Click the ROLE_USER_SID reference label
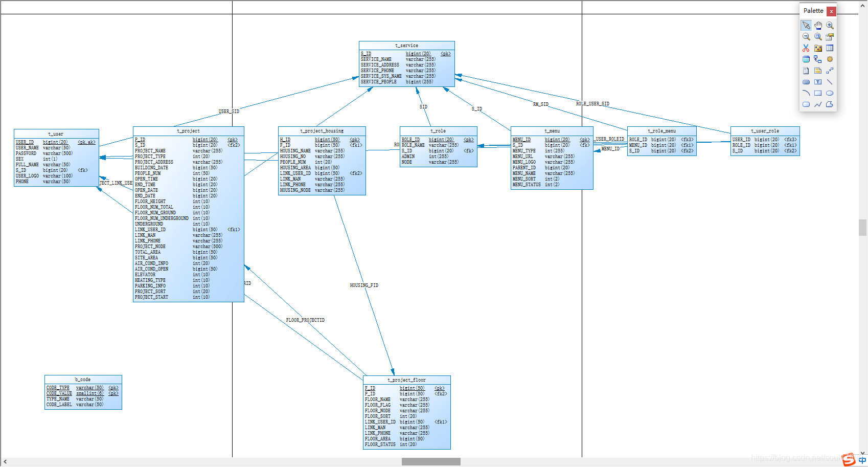Image resolution: width=868 pixels, height=467 pixels. [593, 103]
